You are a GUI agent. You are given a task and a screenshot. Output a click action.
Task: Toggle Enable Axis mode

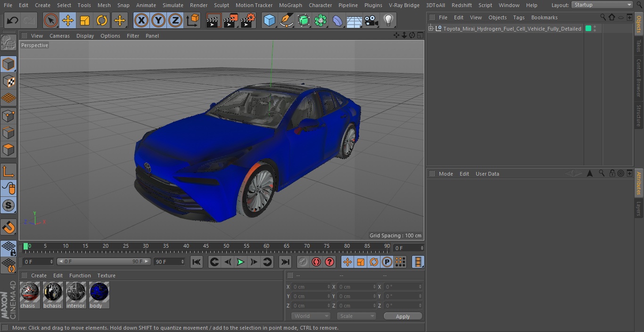click(8, 171)
